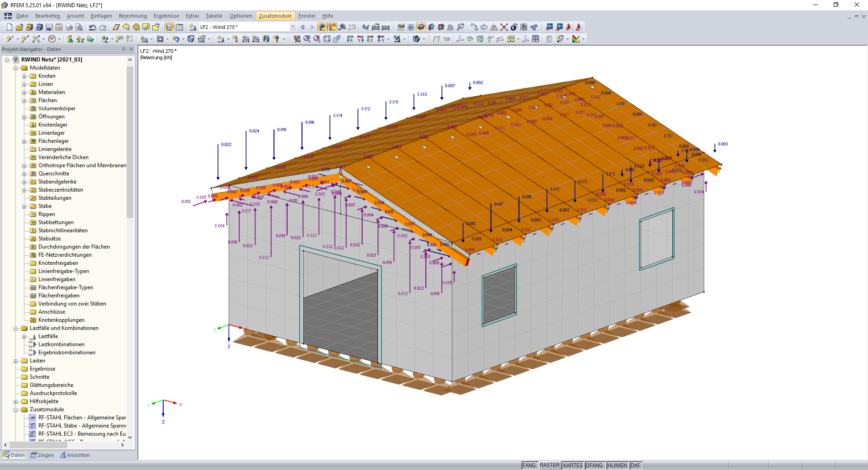Open the print preview icon

79,27
